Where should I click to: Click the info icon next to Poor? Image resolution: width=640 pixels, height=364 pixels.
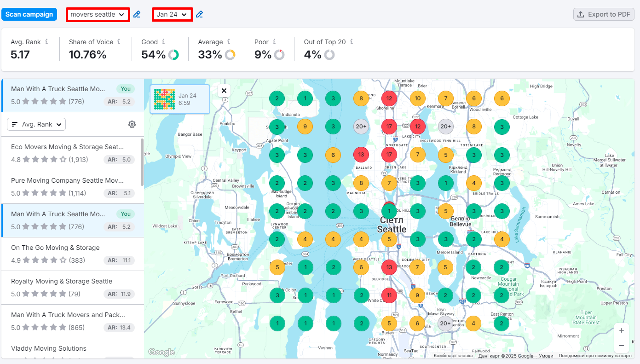274,41
